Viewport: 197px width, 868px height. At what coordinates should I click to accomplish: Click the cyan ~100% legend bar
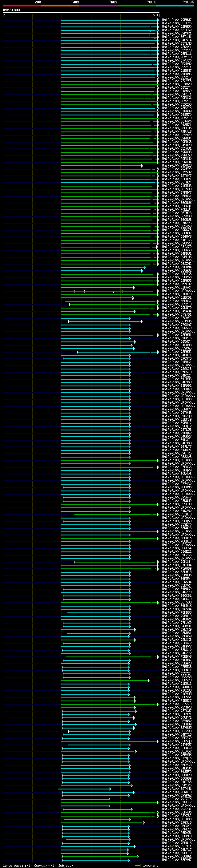tap(175, 6)
